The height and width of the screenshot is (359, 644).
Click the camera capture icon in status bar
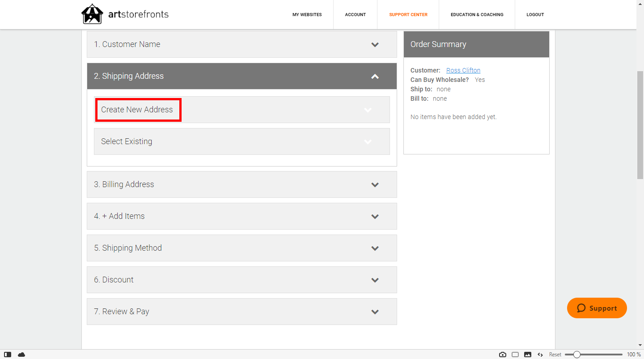(x=503, y=355)
